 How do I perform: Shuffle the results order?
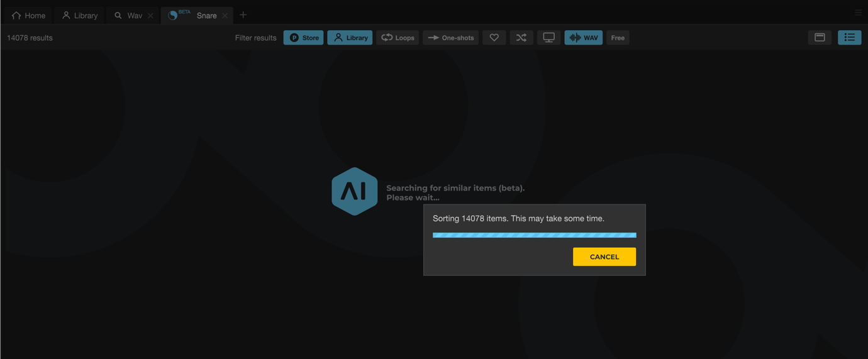[x=521, y=38]
